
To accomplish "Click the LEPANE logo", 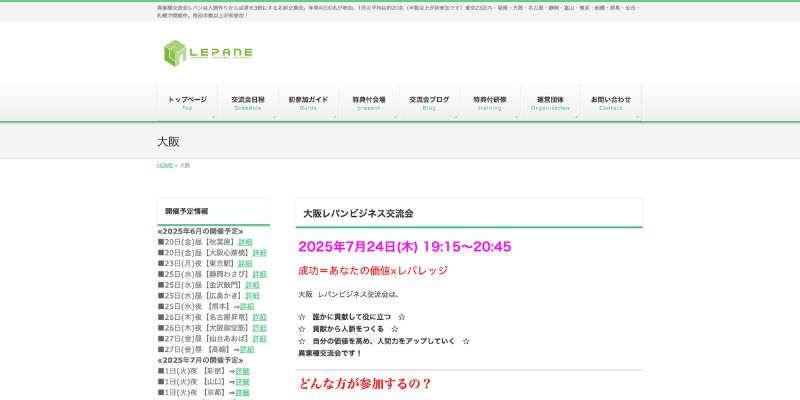I will (208, 53).
